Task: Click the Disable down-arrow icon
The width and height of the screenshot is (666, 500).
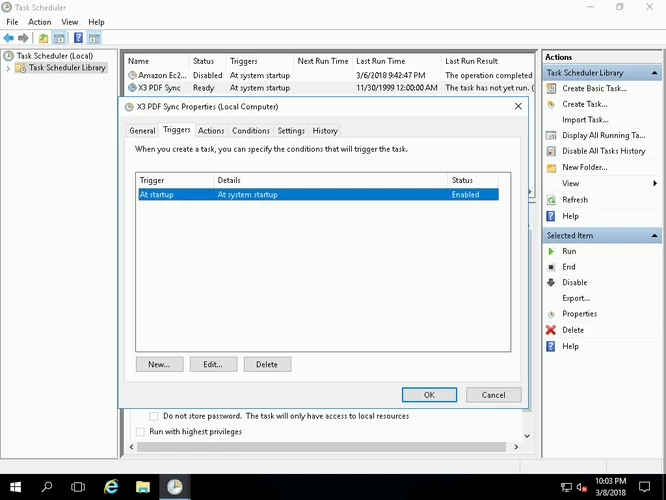Action: coord(551,282)
